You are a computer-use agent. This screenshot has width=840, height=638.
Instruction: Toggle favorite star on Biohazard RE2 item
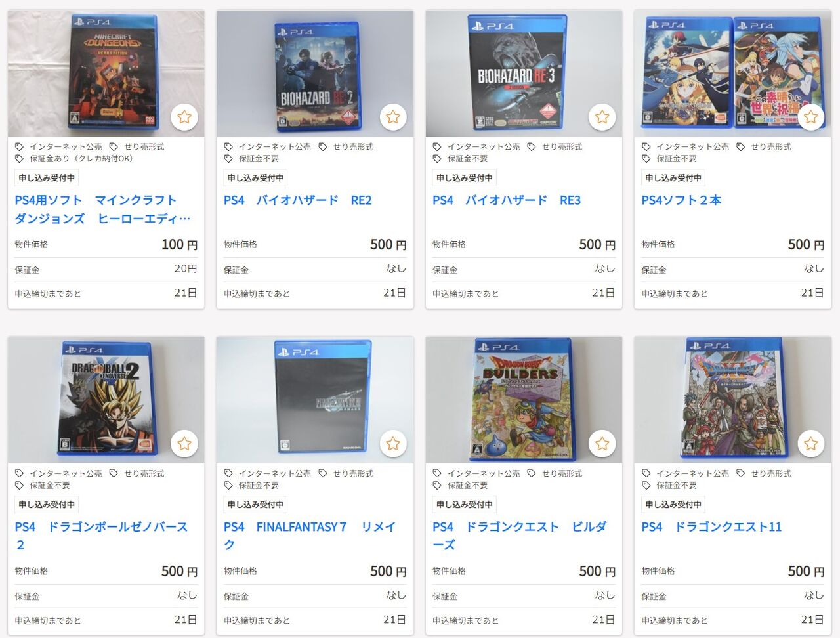click(393, 117)
